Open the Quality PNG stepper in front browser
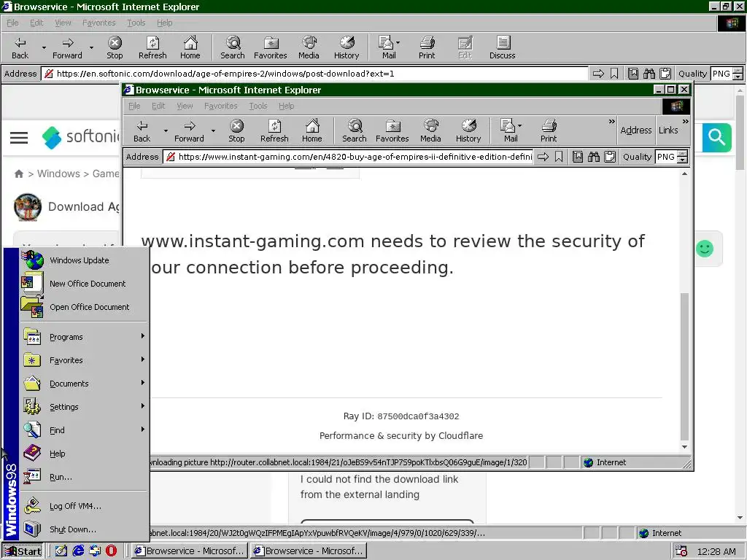 tap(682, 157)
